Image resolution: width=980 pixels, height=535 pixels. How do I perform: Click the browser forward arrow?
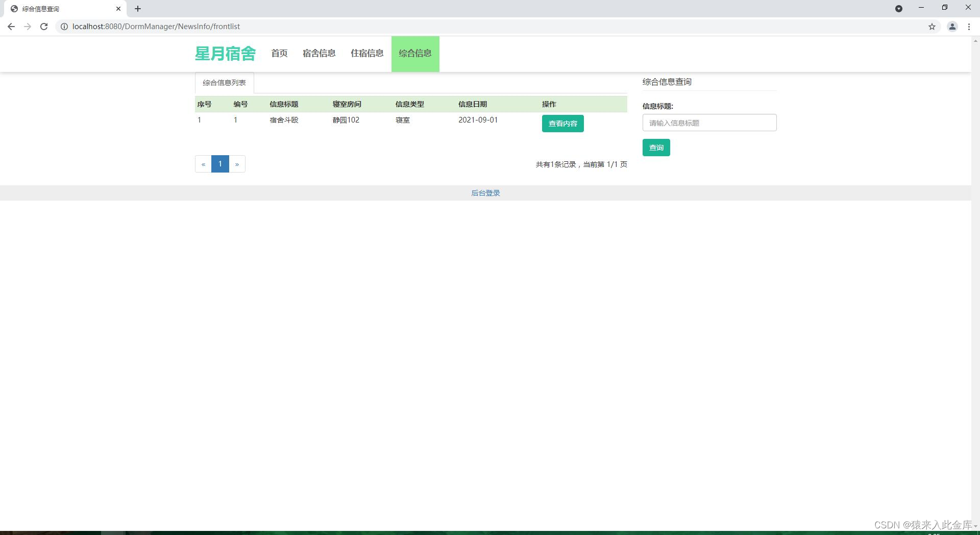click(28, 27)
